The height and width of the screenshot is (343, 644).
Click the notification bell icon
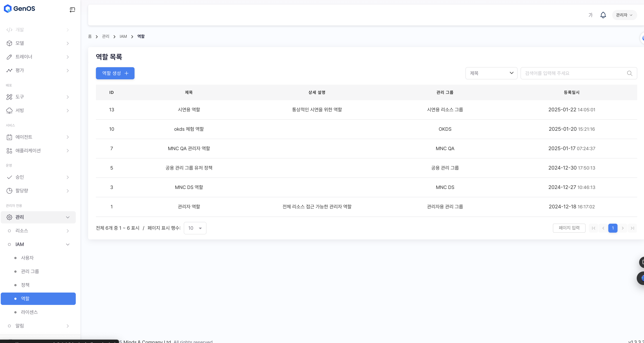click(x=603, y=15)
